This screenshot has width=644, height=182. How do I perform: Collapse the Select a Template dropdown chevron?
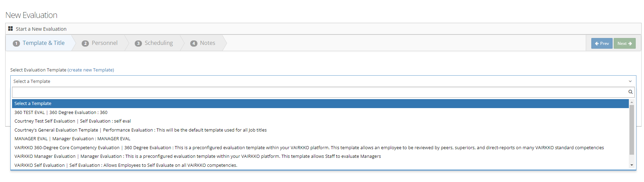(630, 82)
